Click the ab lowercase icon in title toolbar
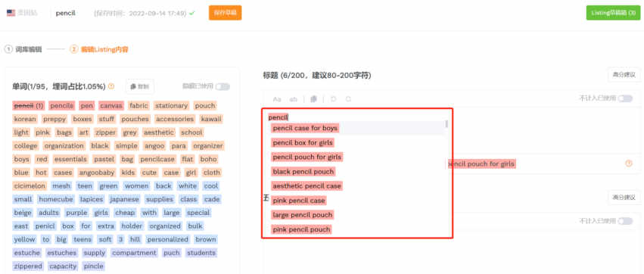The width and height of the screenshot is (644, 274). click(294, 99)
